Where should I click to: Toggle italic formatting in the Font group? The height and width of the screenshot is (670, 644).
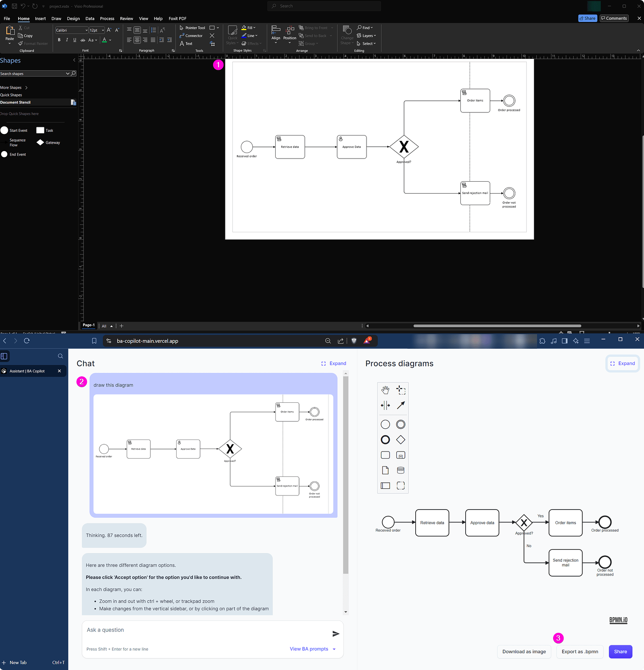[67, 40]
